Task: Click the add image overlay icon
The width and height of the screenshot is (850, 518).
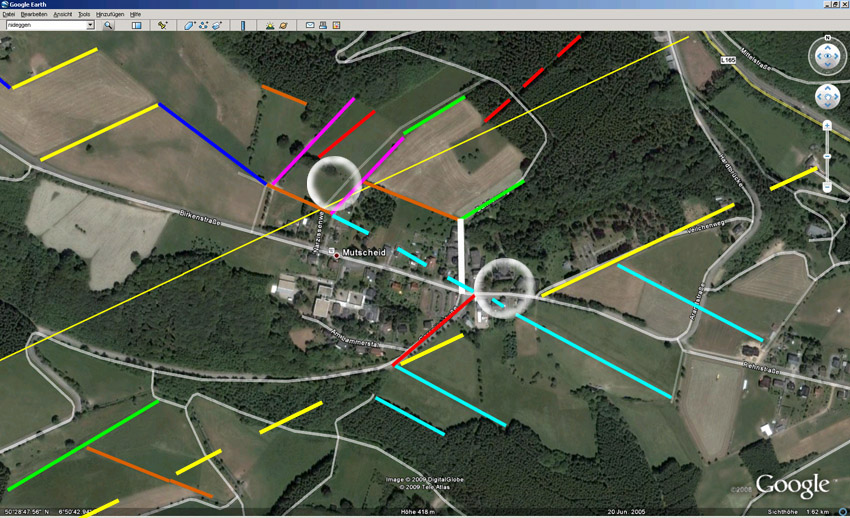Action: coord(217,25)
